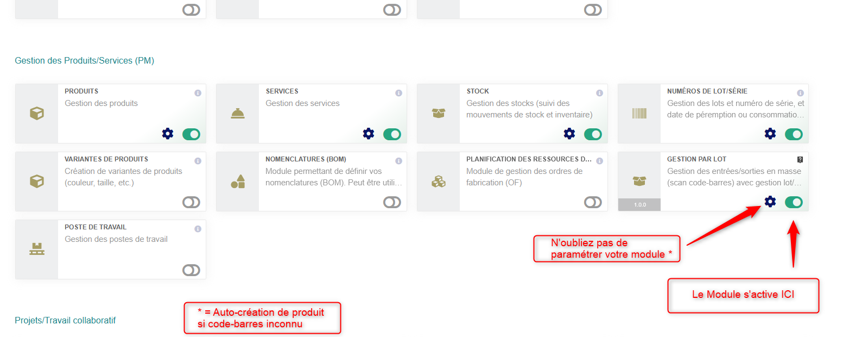
Task: Open settings gear for Numéros de lot/série
Action: coord(770,134)
